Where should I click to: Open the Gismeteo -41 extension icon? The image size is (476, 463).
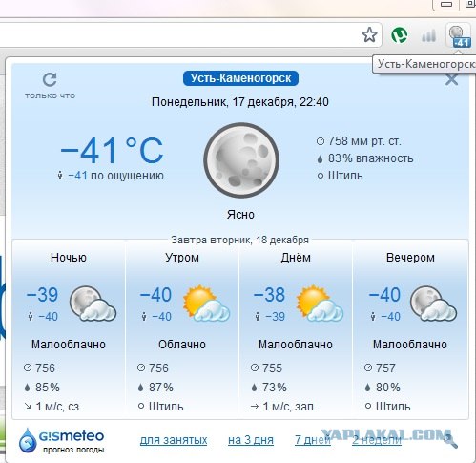click(459, 36)
